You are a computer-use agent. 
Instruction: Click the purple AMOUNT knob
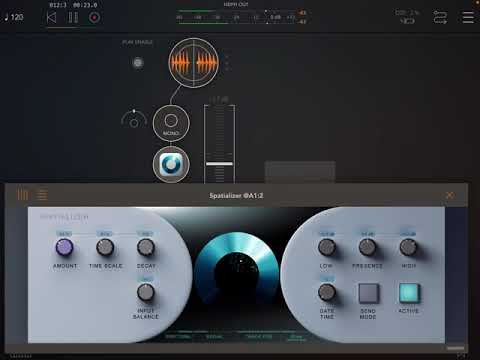click(x=64, y=247)
